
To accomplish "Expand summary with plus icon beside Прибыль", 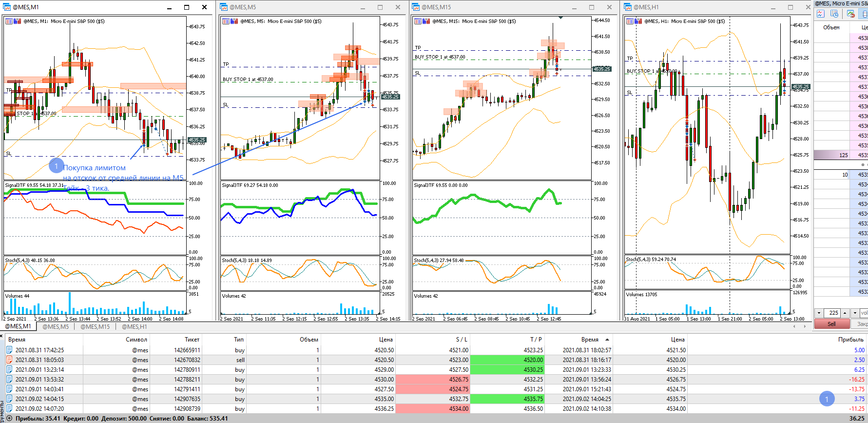I will click(9, 418).
